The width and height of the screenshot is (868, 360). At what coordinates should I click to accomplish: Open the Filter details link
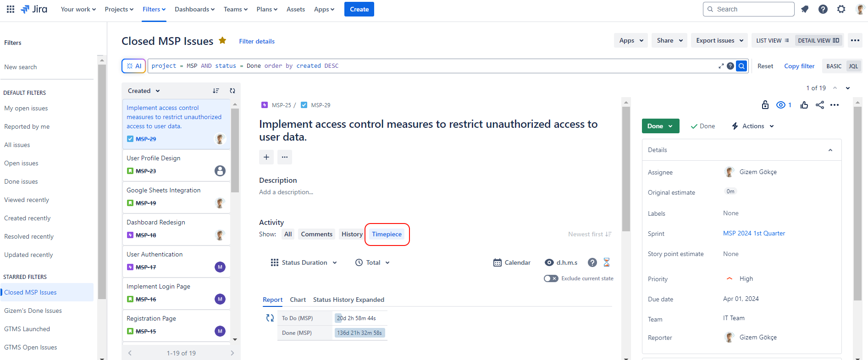[x=257, y=41]
